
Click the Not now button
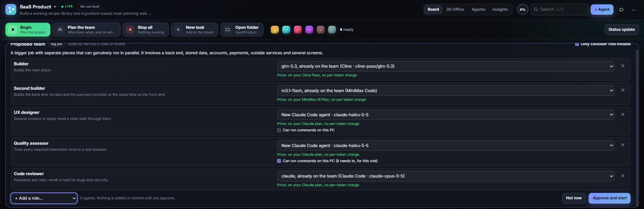tap(574, 198)
